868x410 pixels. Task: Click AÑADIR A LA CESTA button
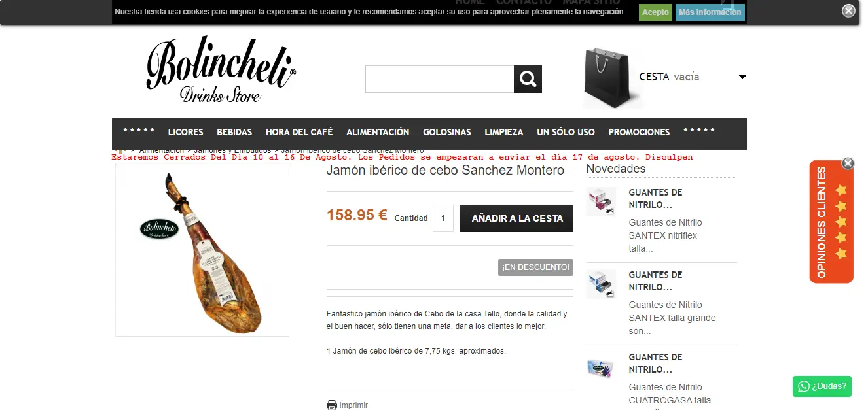517,218
